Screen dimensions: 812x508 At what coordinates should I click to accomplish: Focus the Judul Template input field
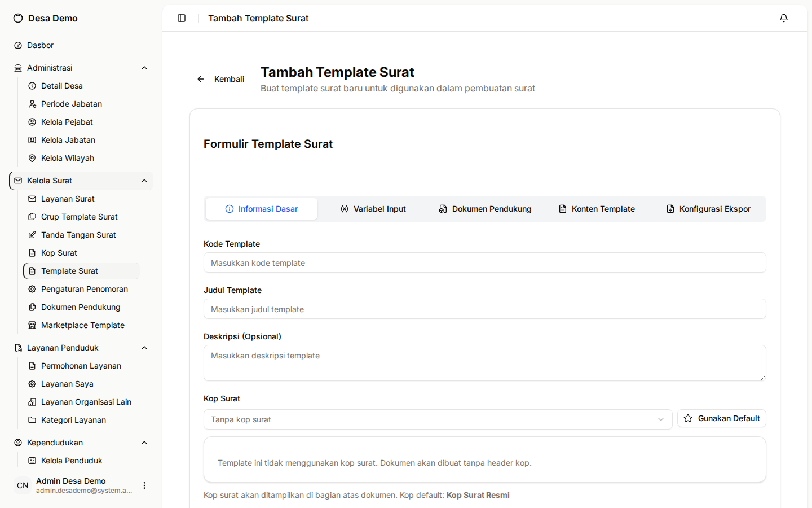485,309
